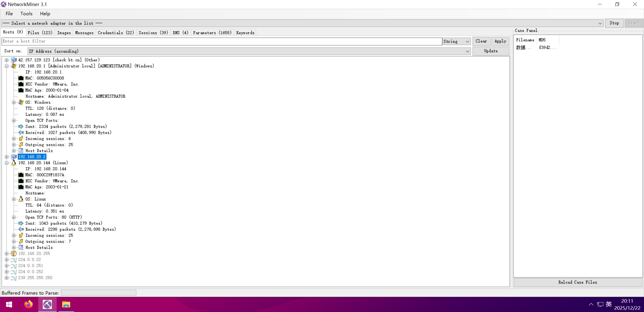Expand the 192.168.20.2 host node

[x=7, y=157]
